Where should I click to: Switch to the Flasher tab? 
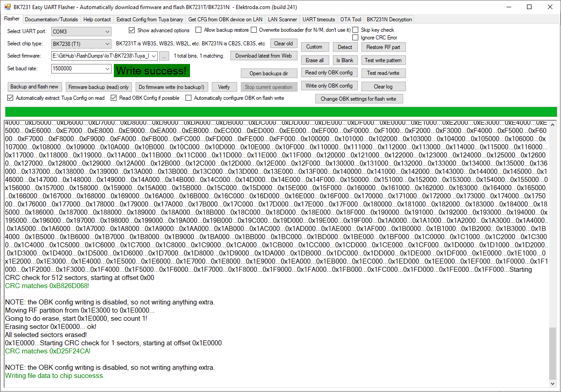point(12,19)
